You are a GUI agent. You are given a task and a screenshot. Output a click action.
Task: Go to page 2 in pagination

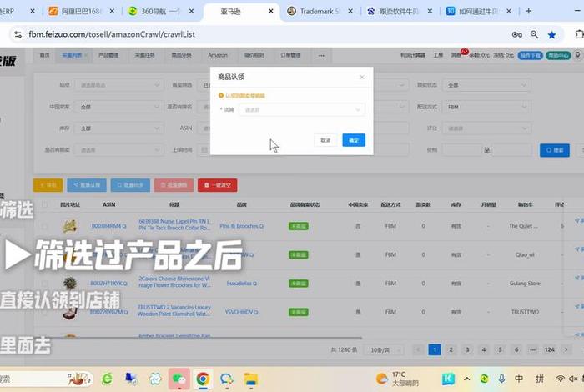[x=451, y=349]
